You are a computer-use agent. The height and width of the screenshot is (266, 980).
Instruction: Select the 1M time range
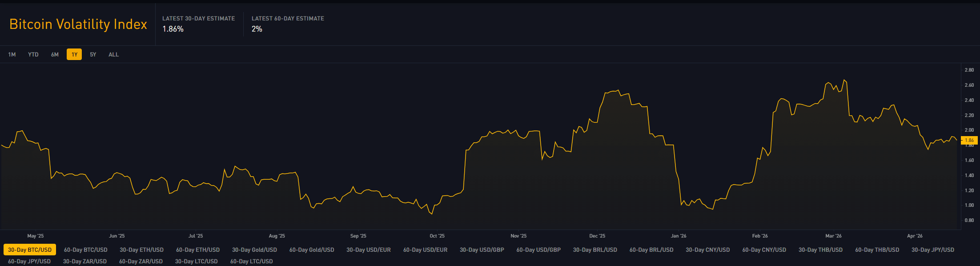point(12,55)
